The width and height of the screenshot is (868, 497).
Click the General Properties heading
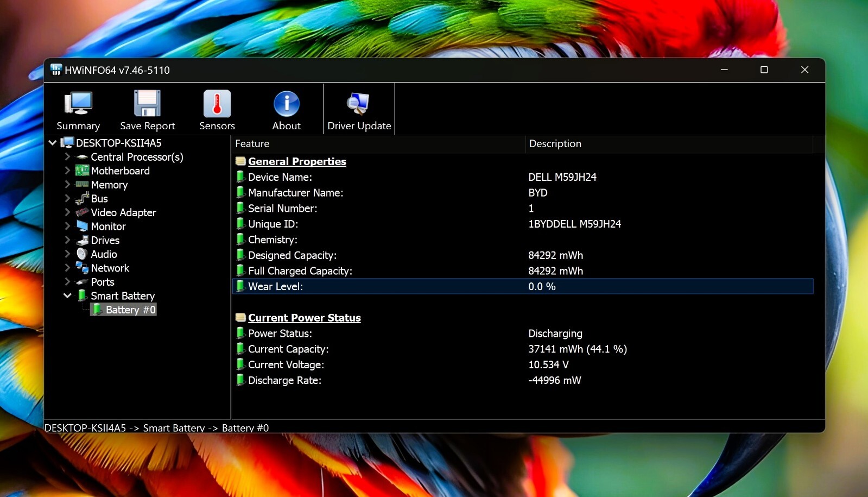(x=297, y=161)
